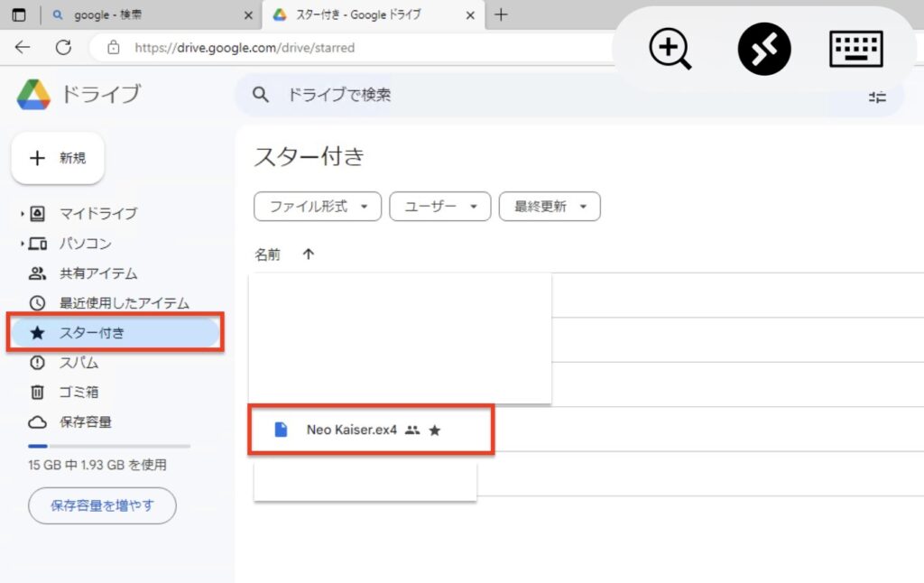Reload the page with refresh icon
Image resolution: width=924 pixels, height=583 pixels.
(x=64, y=47)
